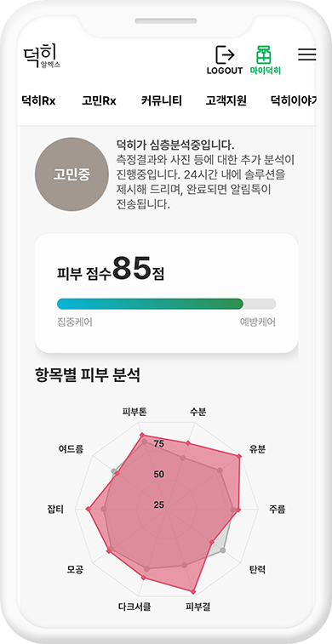332x644 pixels.
Task: Tap the 피부 점수 85점 card
Action: (x=166, y=294)
